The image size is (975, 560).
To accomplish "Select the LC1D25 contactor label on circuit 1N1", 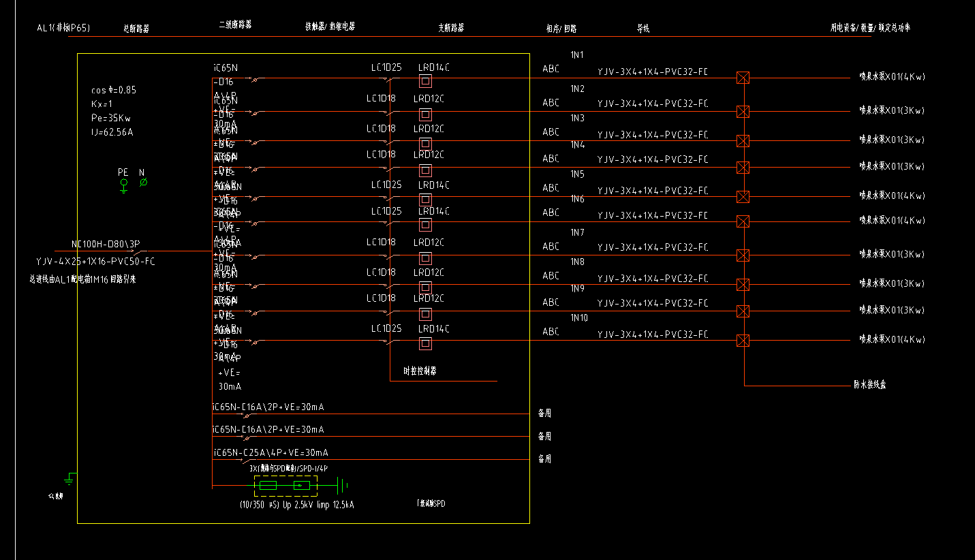I will tap(386, 67).
